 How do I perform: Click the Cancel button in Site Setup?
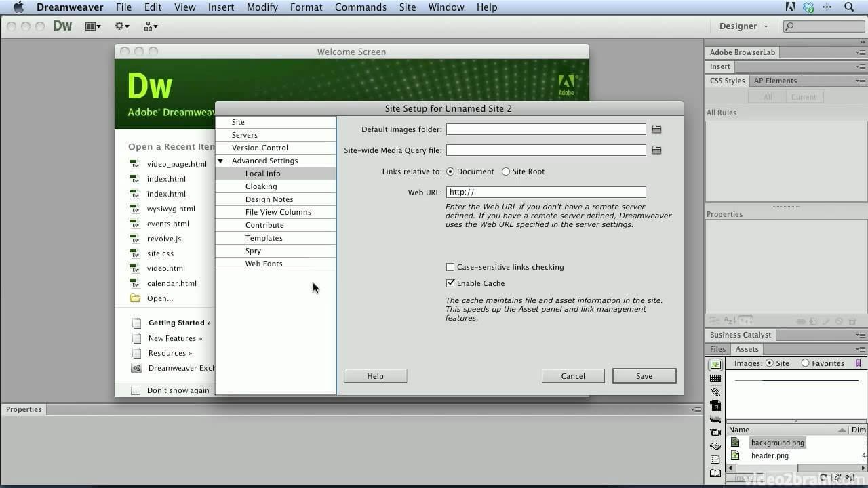(x=573, y=376)
